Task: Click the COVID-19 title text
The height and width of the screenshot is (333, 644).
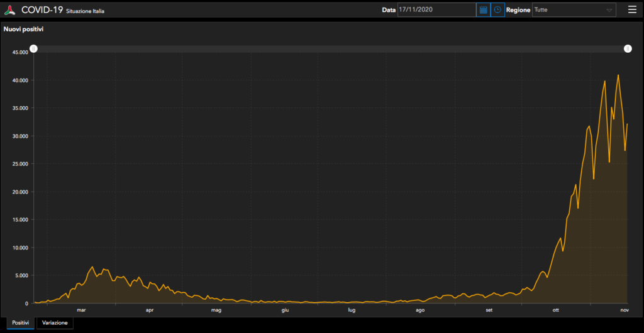Action: [42, 10]
